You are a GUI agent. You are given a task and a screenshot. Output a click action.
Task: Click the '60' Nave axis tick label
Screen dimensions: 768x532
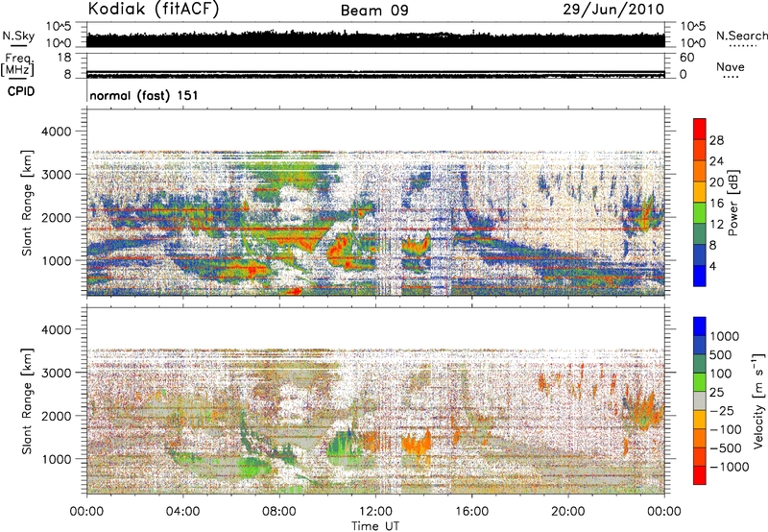click(x=686, y=58)
